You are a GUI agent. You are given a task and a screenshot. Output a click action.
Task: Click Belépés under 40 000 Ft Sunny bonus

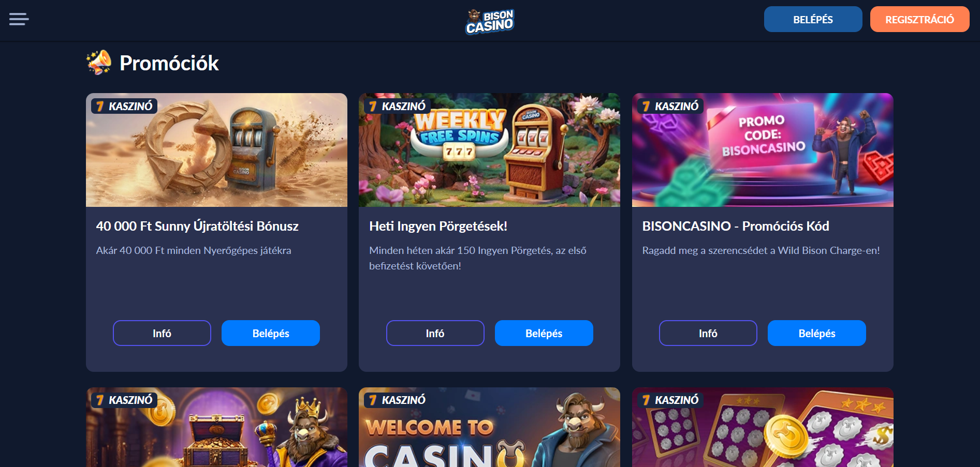271,333
